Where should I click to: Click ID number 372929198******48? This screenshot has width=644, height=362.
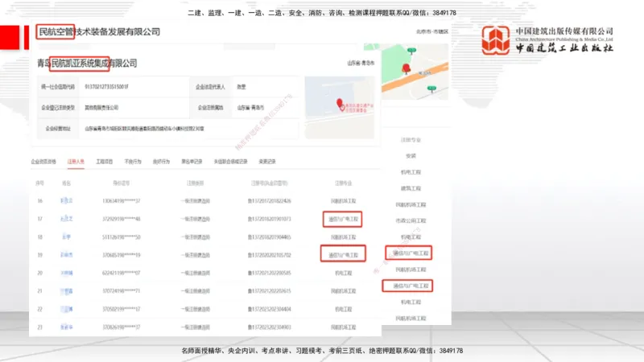[x=122, y=219]
